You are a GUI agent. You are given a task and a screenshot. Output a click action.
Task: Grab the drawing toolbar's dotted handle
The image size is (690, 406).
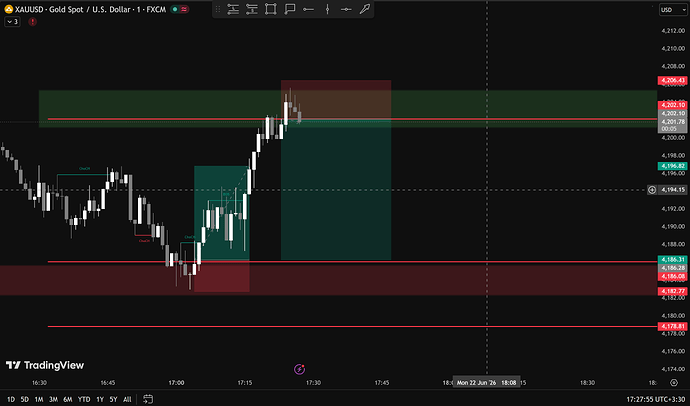pos(218,9)
